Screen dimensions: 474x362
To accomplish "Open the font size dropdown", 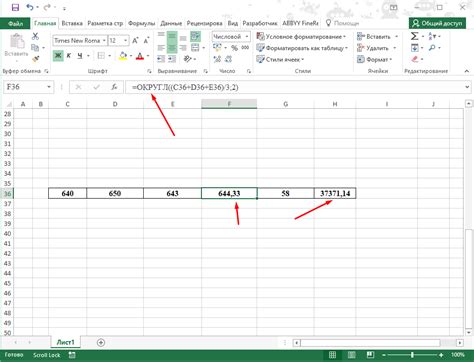I will 125,41.
